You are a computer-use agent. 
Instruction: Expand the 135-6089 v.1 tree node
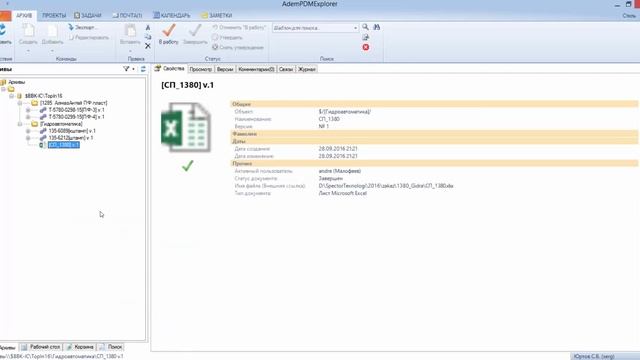coord(28,131)
